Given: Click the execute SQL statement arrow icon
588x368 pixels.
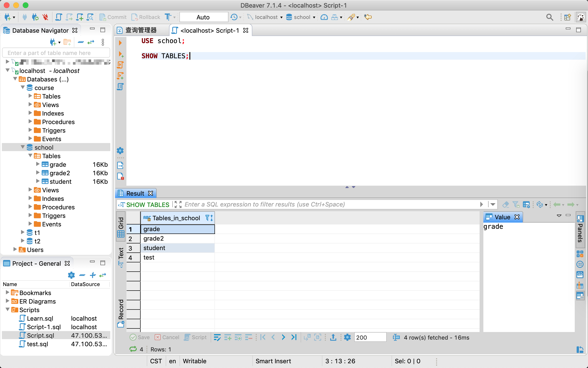Looking at the screenshot, I should [120, 43].
